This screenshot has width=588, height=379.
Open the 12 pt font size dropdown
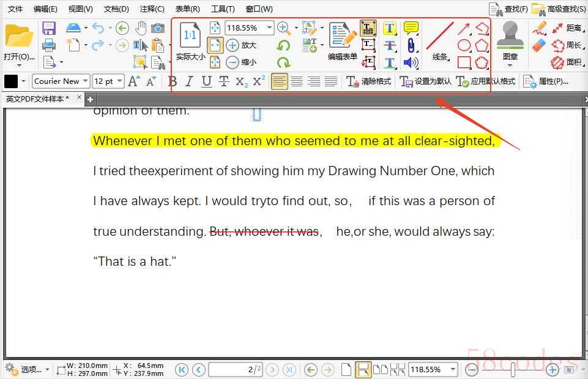[x=119, y=81]
